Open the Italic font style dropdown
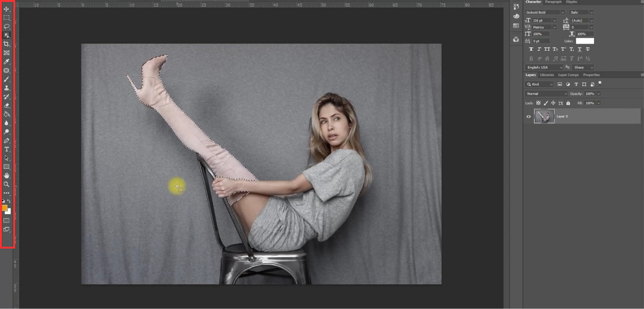Image resolution: width=644 pixels, height=309 pixels. [591, 12]
